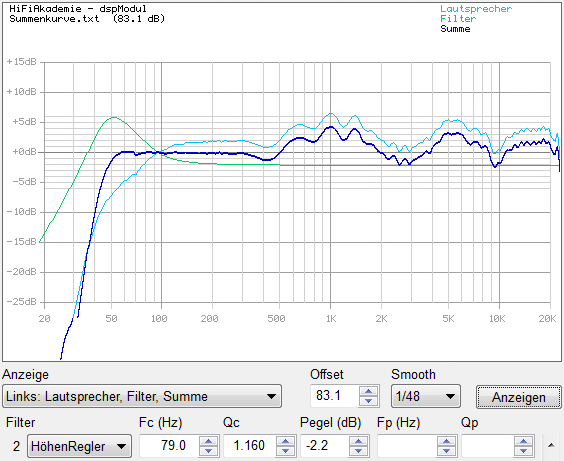
Task: Lower the Qc value using down arrow
Action: point(286,451)
